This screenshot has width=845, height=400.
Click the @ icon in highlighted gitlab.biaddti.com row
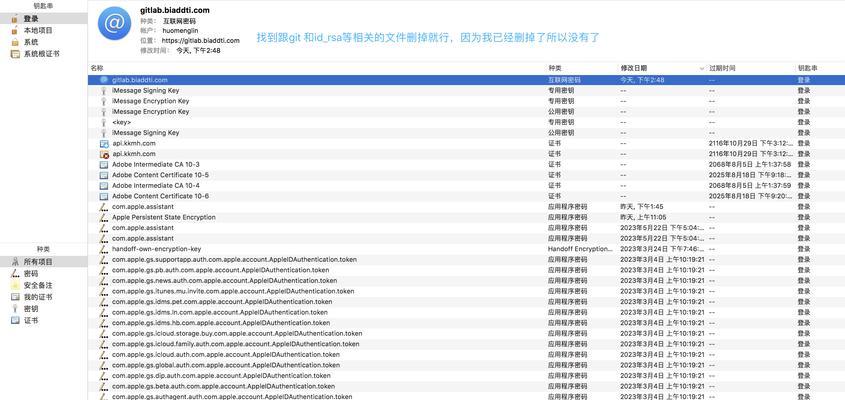(104, 80)
